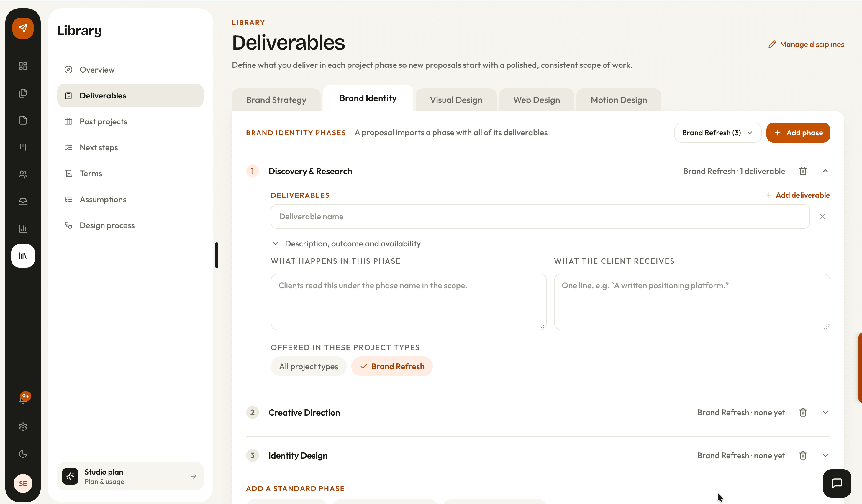Switch to the Motion Design tab
Screen dimensions: 862x504
coord(618,100)
